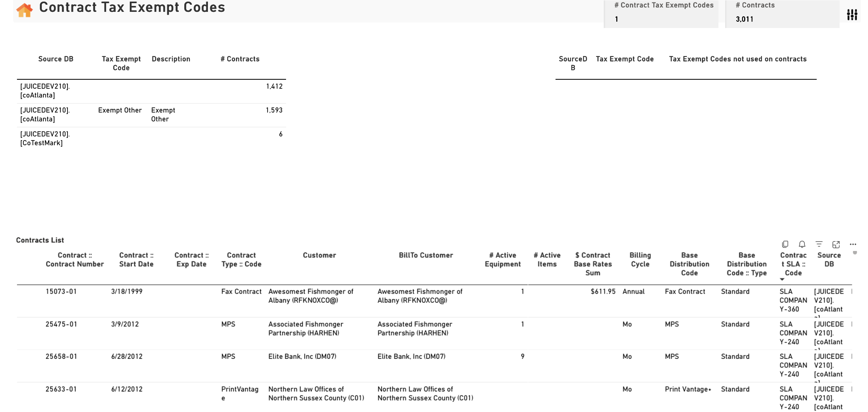
Task: Click Tax Exempt Codes not used header
Action: click(x=738, y=59)
